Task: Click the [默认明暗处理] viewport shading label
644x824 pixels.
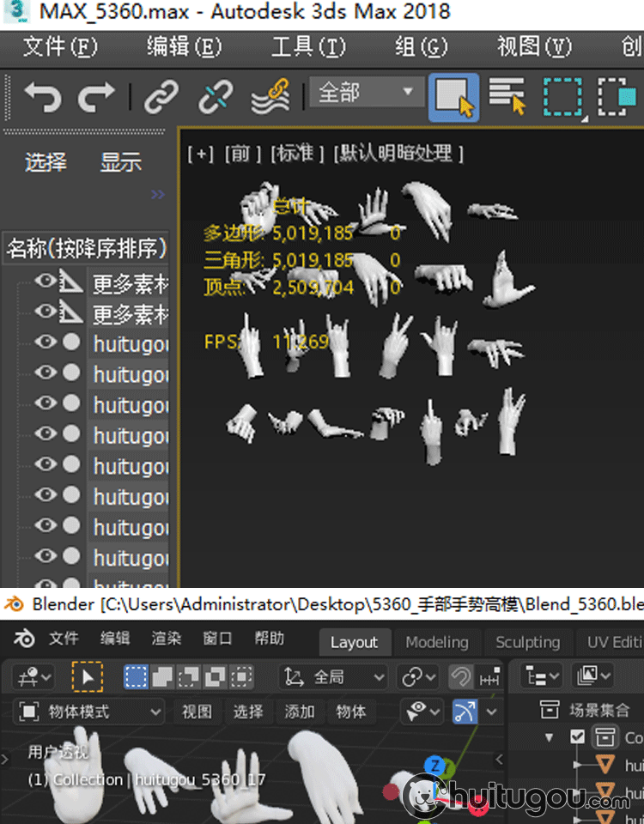Action: point(400,154)
